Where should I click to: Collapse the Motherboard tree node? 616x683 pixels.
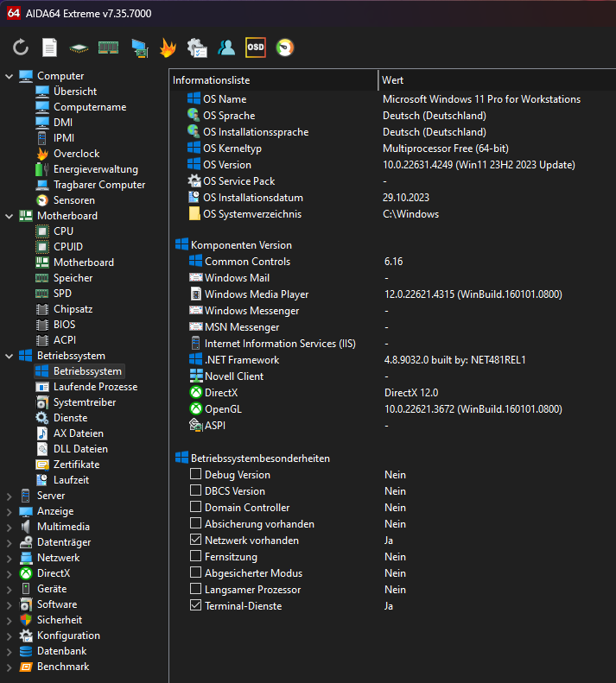coord(9,216)
